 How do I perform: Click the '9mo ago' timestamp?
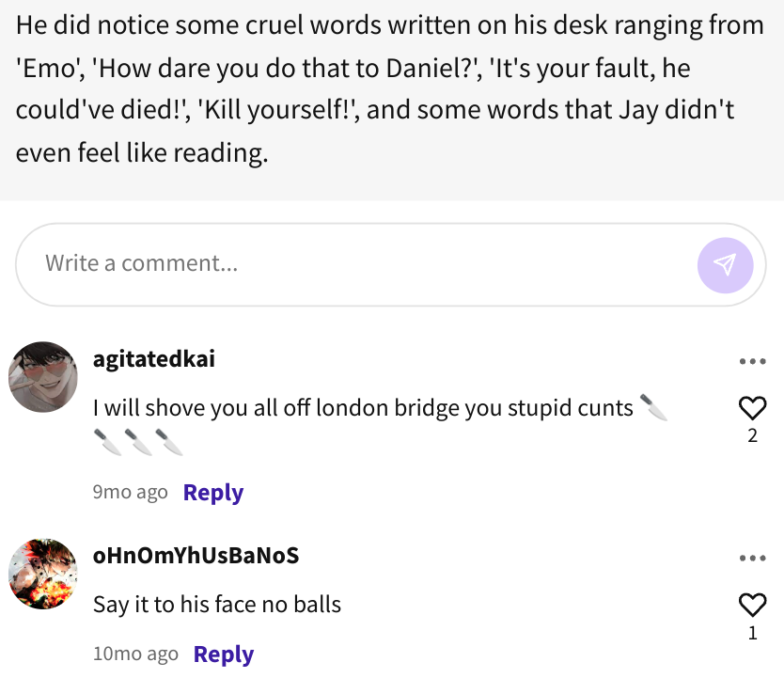tap(130, 493)
